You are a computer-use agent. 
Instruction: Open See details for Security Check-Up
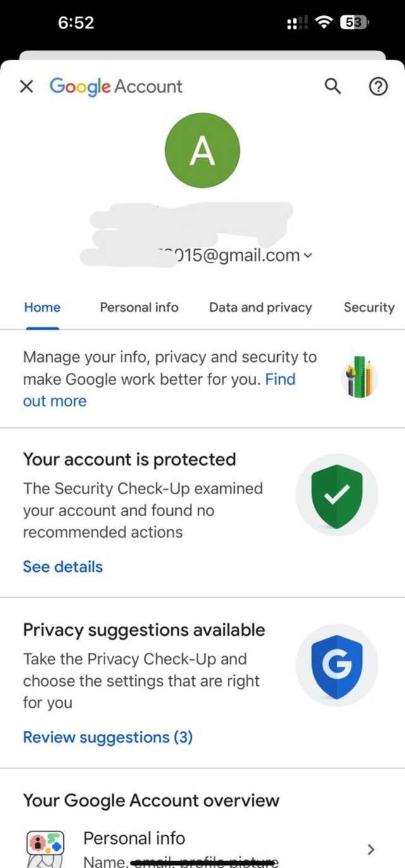(63, 567)
